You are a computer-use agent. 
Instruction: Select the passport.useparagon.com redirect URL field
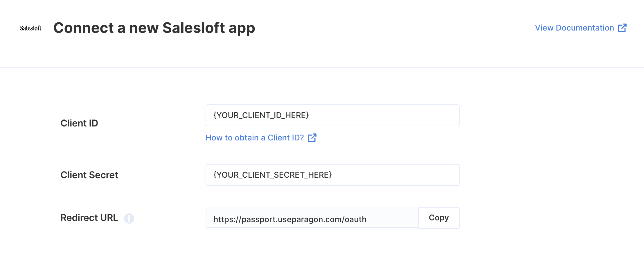(x=312, y=218)
